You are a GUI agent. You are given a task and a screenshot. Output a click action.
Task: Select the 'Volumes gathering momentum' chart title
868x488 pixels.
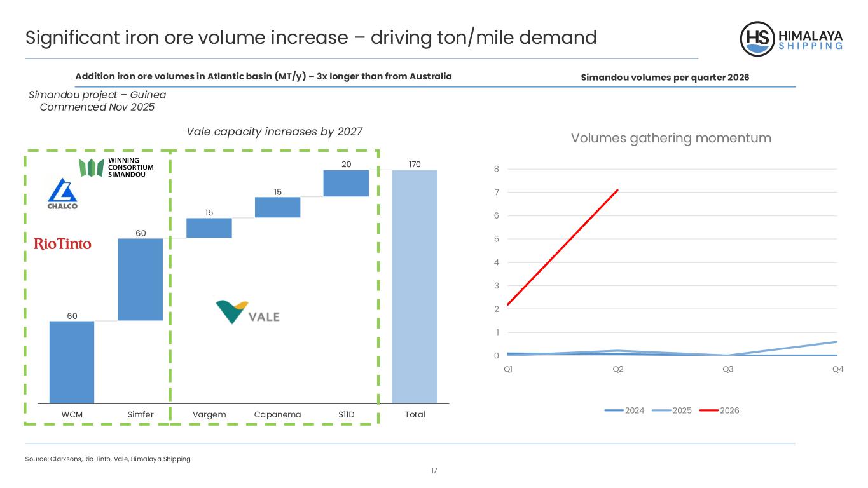point(671,138)
